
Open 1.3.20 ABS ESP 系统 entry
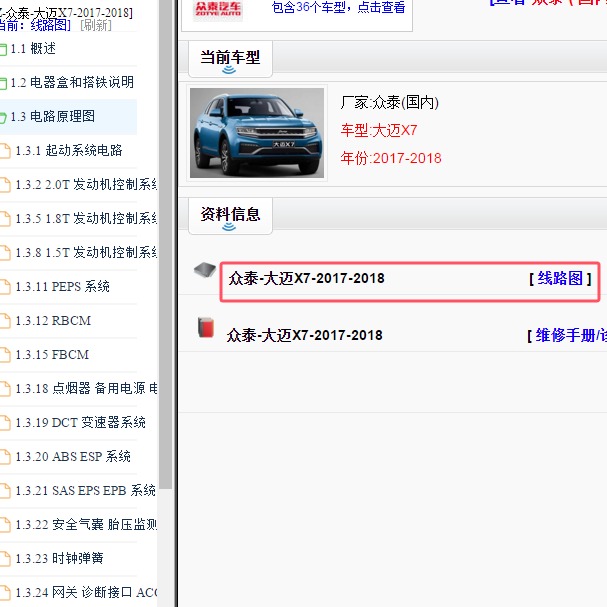pyautogui.click(x=73, y=457)
